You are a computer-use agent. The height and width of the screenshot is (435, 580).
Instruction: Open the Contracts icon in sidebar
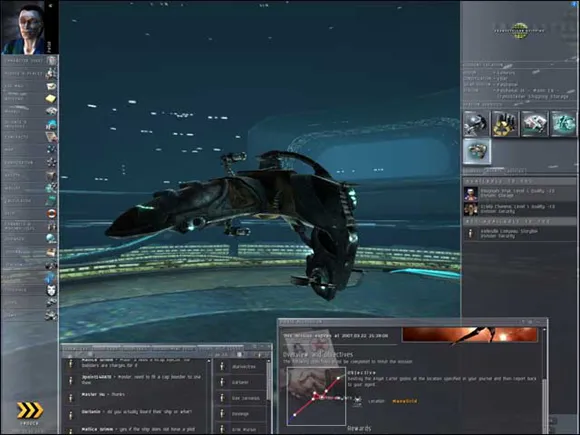click(x=51, y=137)
